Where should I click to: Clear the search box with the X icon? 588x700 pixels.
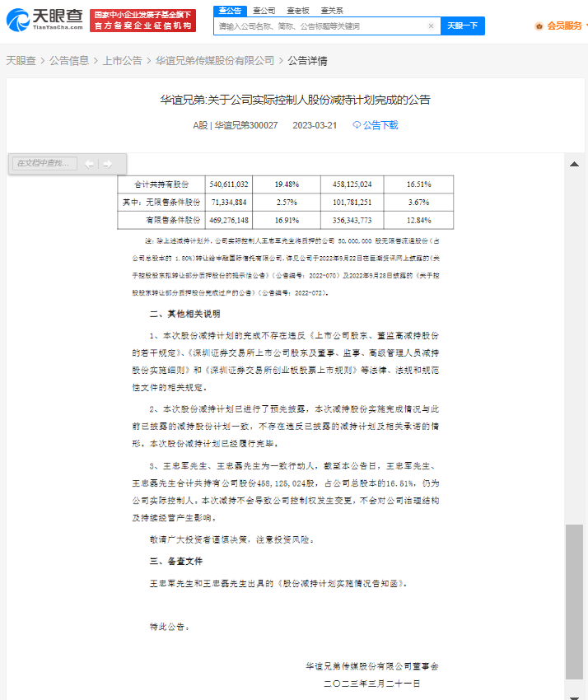[x=431, y=26]
